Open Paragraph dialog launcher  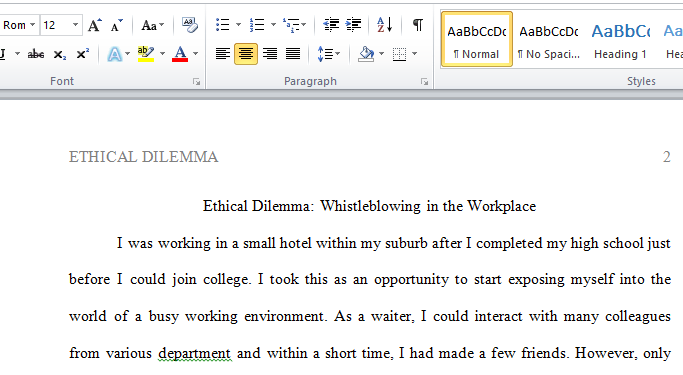[424, 82]
